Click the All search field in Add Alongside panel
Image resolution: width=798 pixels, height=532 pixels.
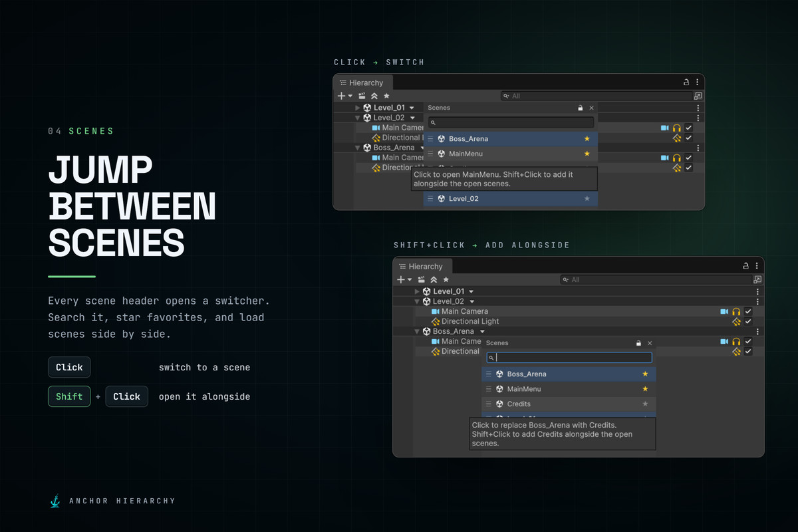pyautogui.click(x=656, y=280)
